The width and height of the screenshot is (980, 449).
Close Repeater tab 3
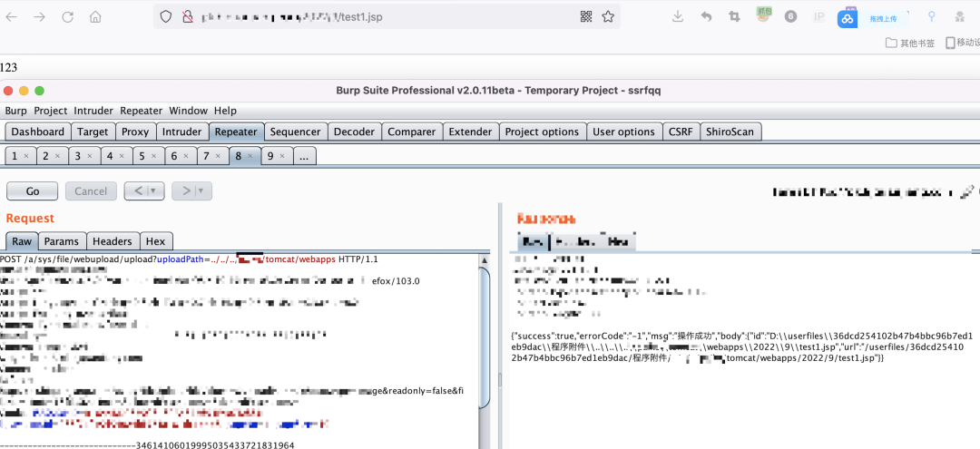[90, 156]
